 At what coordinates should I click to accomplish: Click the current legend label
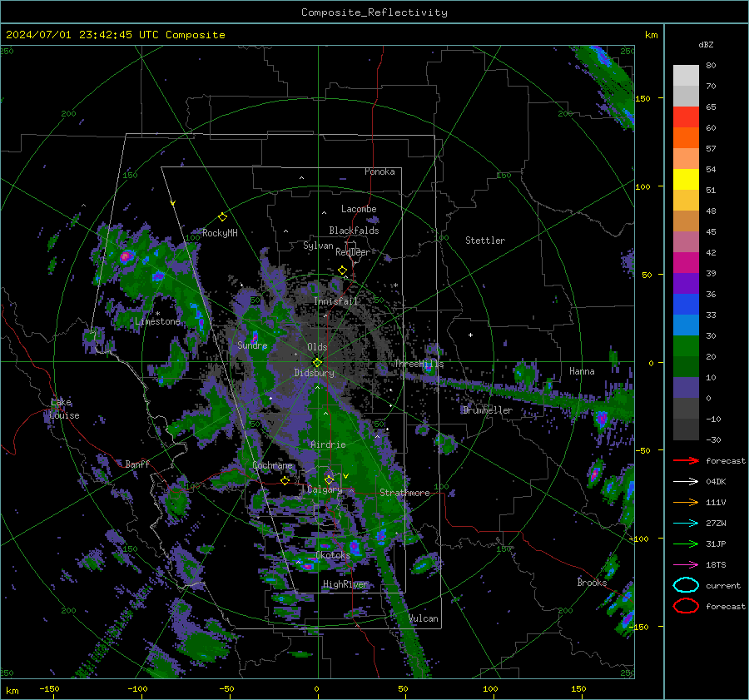(723, 586)
